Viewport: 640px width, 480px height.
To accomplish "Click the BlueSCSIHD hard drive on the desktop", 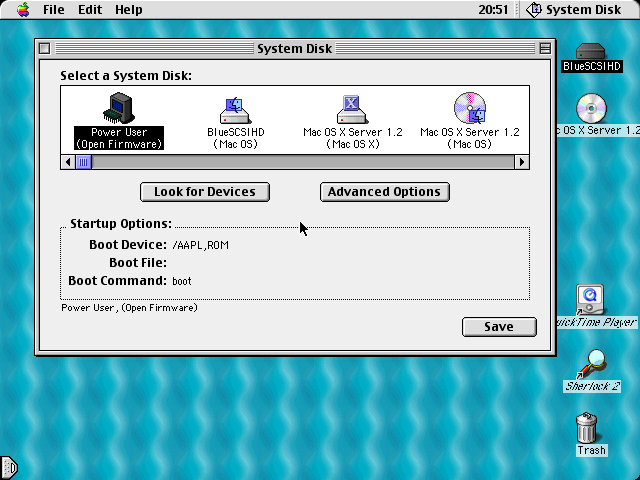I will pyautogui.click(x=591, y=52).
